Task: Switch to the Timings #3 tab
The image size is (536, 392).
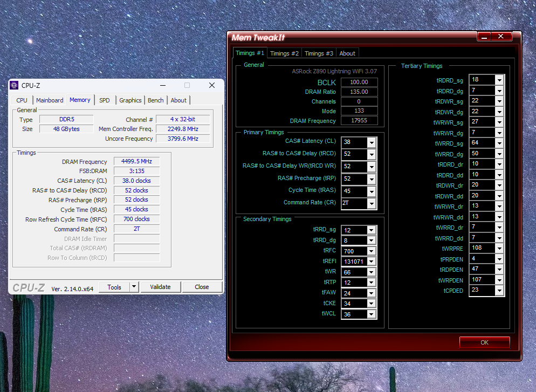Action: (x=319, y=53)
